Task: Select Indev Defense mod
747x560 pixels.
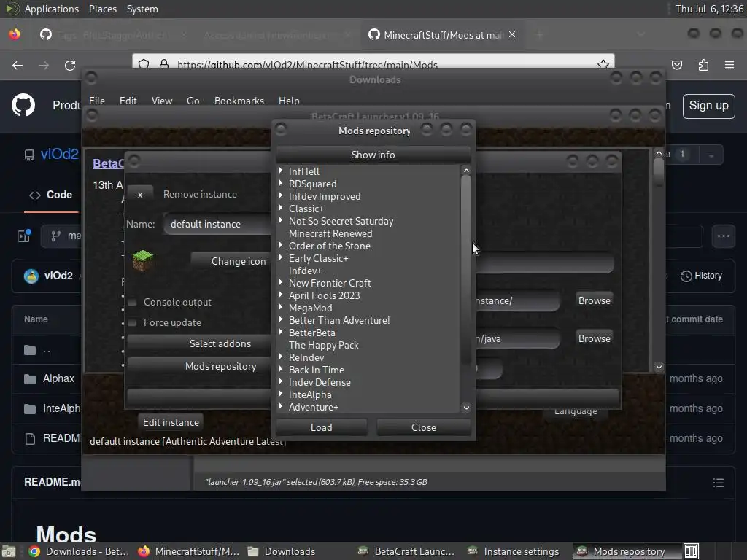Action: 320,382
